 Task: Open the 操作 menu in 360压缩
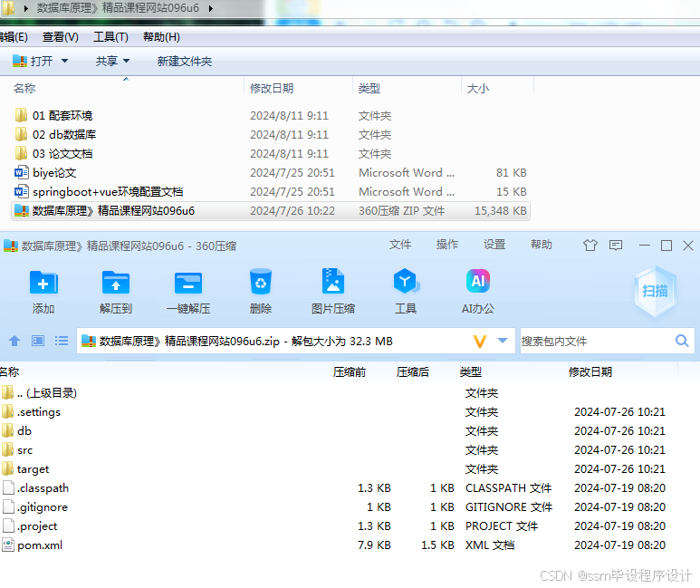click(446, 245)
